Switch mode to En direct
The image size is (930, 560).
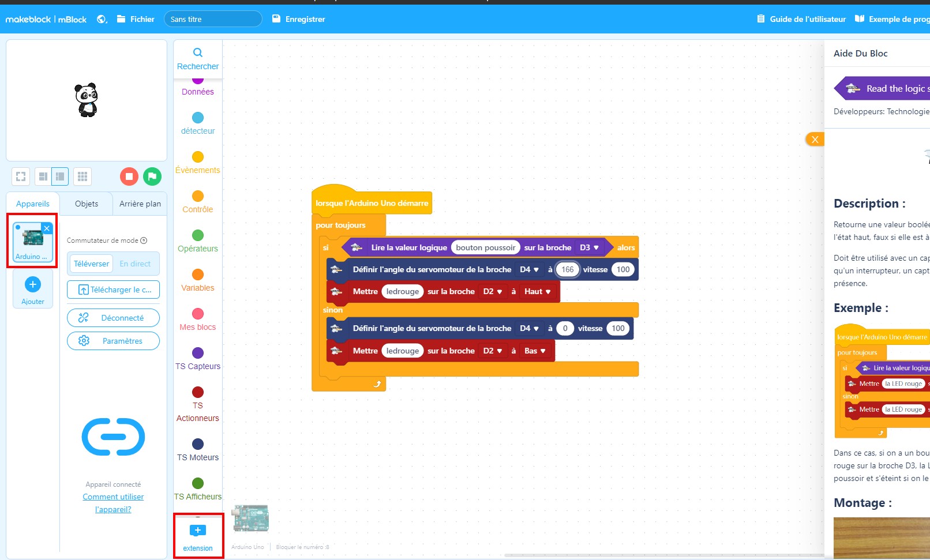pyautogui.click(x=135, y=264)
